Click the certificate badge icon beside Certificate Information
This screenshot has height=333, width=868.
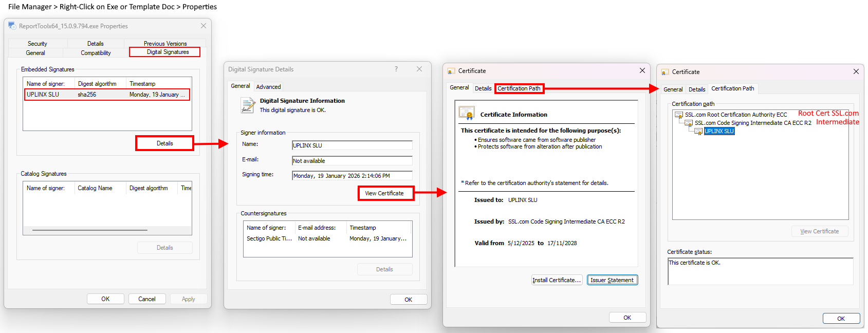467,113
